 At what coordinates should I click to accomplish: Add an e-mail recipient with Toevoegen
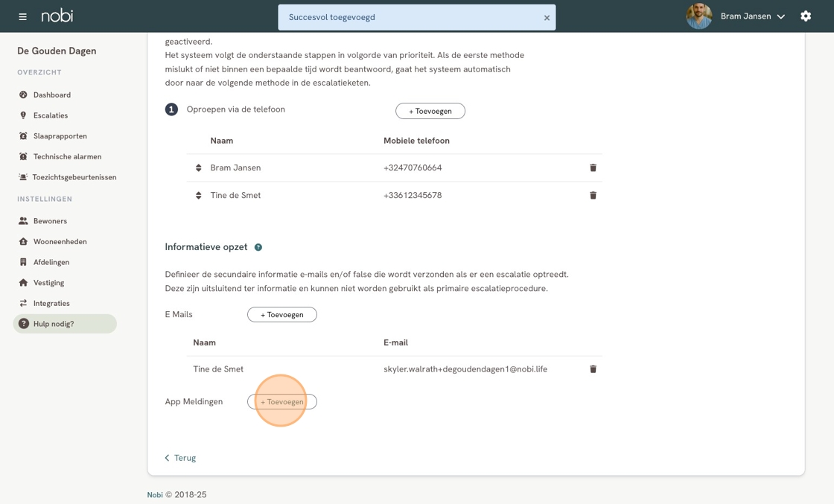point(281,315)
